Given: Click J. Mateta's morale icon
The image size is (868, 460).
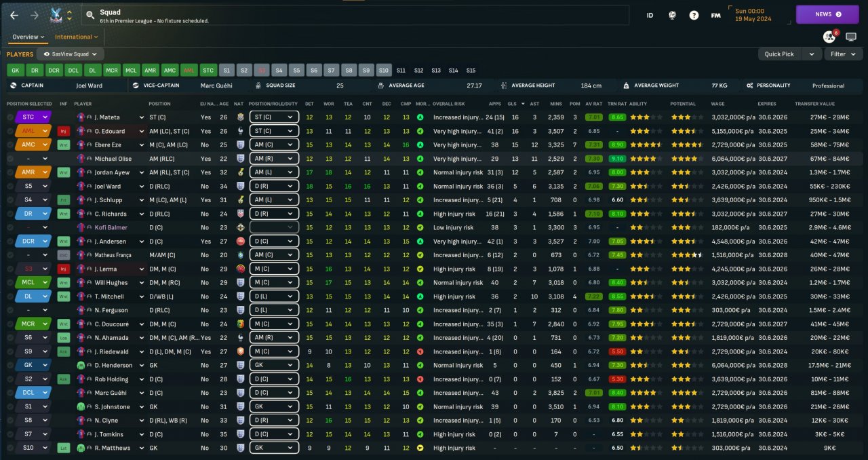Looking at the screenshot, I should coord(420,117).
